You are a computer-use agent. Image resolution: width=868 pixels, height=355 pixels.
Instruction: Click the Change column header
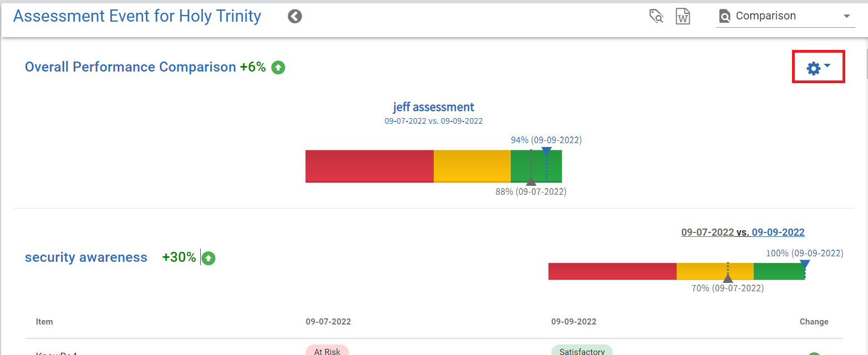coord(814,322)
